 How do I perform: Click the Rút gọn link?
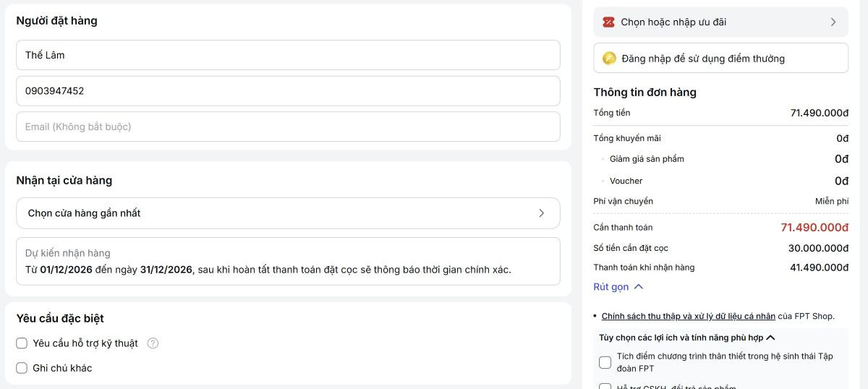[x=611, y=287]
